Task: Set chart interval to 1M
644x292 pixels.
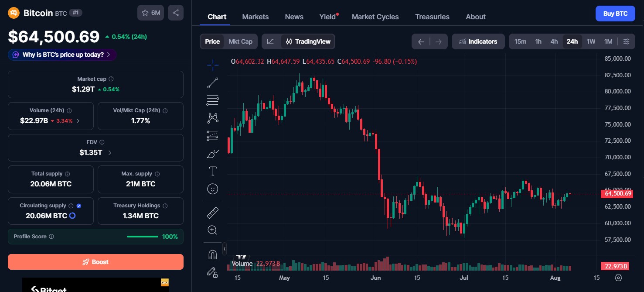Action: (608, 41)
